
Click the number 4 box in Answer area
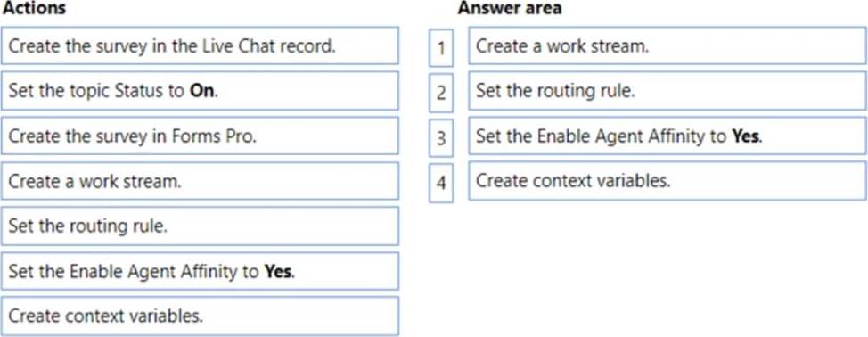pyautogui.click(x=441, y=183)
